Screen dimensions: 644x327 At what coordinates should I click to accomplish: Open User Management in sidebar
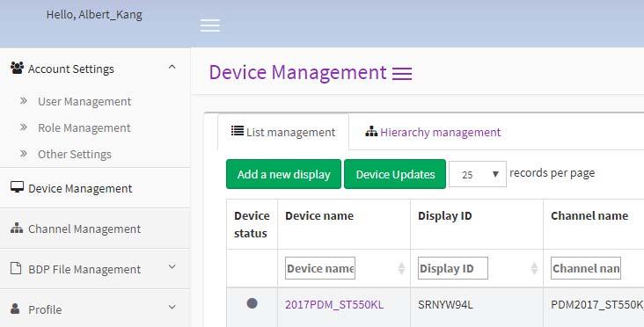pyautogui.click(x=84, y=101)
